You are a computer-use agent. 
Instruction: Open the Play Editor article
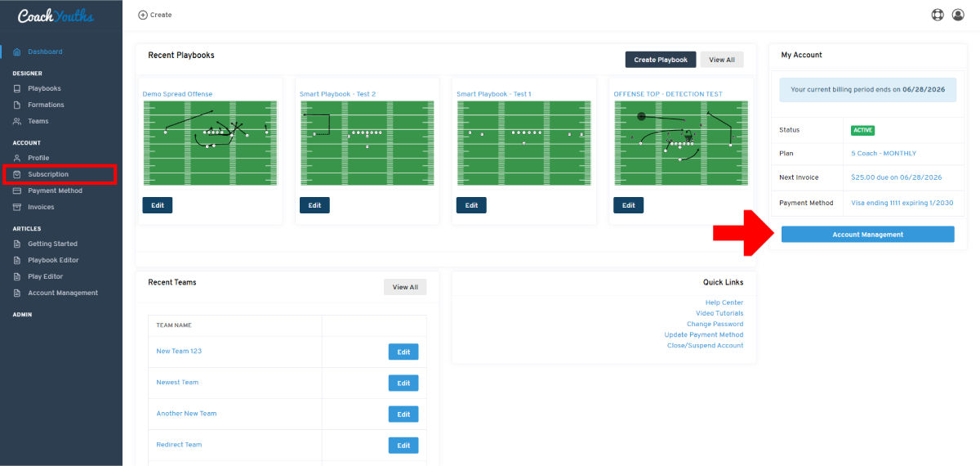click(x=45, y=276)
